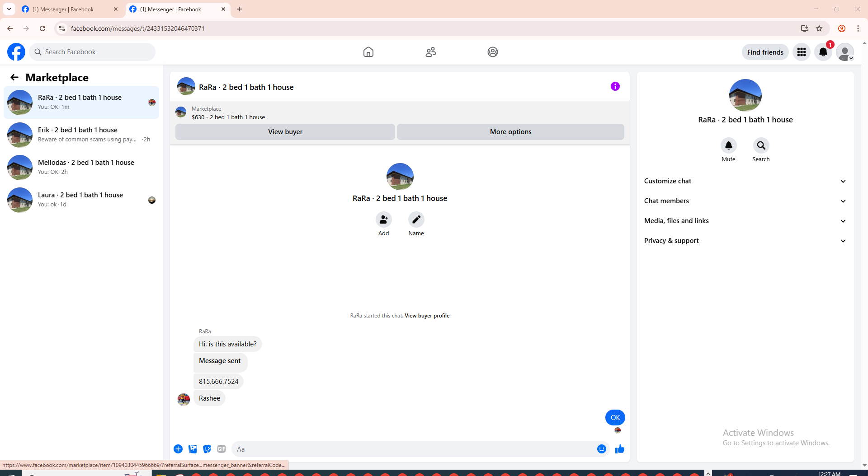The height and width of the screenshot is (476, 868).
Task: Install app icon in address bar
Action: click(804, 28)
